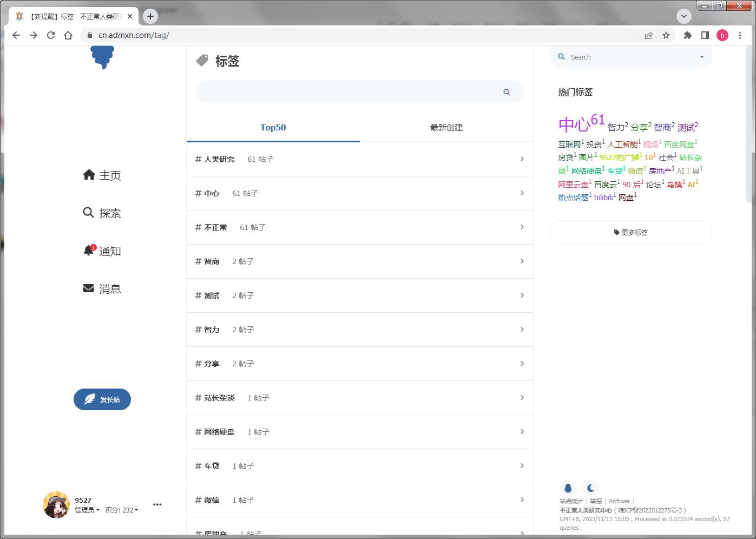
Task: Open a new browser tab
Action: 150,16
